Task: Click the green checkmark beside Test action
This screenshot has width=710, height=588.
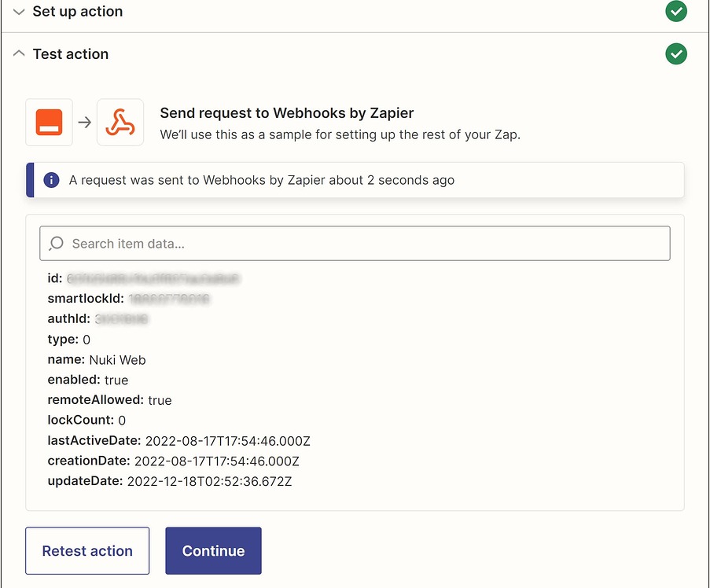Action: click(675, 53)
